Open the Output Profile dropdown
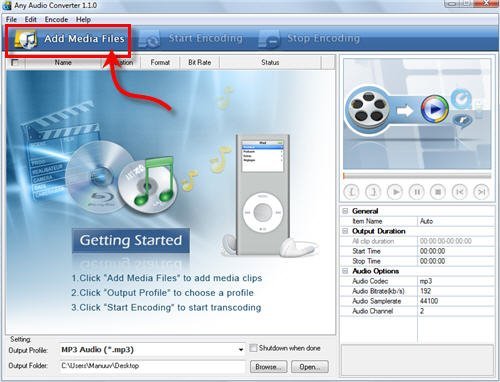Image resolution: width=500 pixels, height=382 pixels. pos(241,350)
